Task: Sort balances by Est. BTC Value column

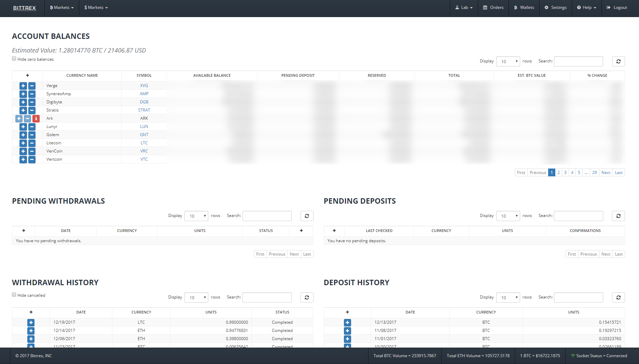Action: click(x=531, y=76)
